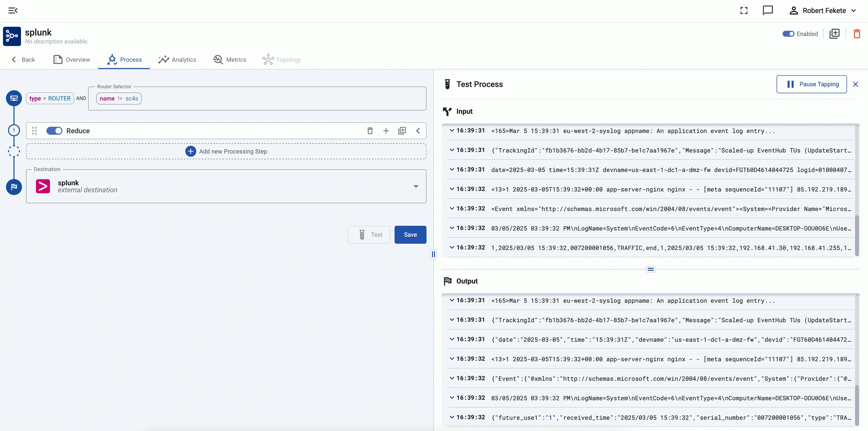The height and width of the screenshot is (431, 868).
Task: Click the type = ROUTER chip
Action: coord(50,98)
